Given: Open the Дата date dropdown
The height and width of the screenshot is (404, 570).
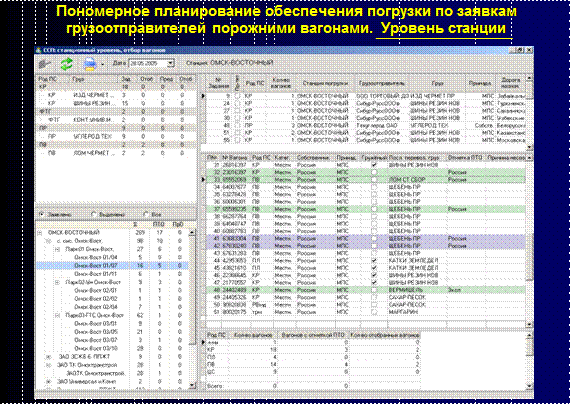Looking at the screenshot, I should coord(170,63).
